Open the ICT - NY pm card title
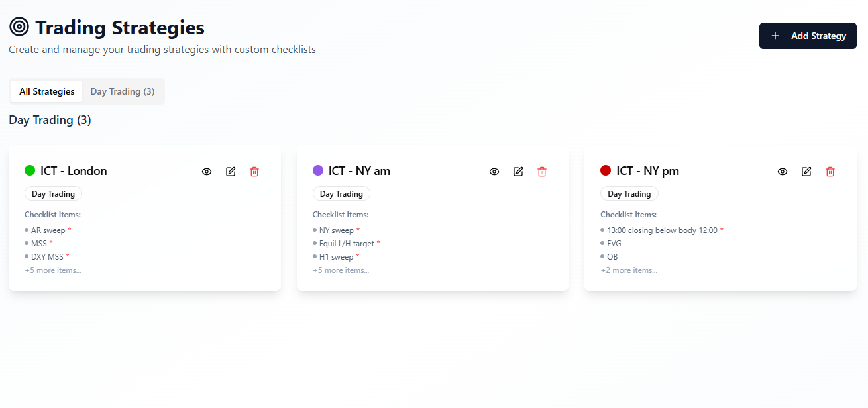 point(647,171)
